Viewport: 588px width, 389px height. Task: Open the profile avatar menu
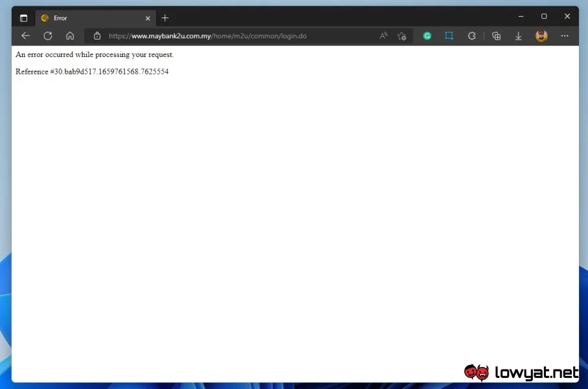541,36
